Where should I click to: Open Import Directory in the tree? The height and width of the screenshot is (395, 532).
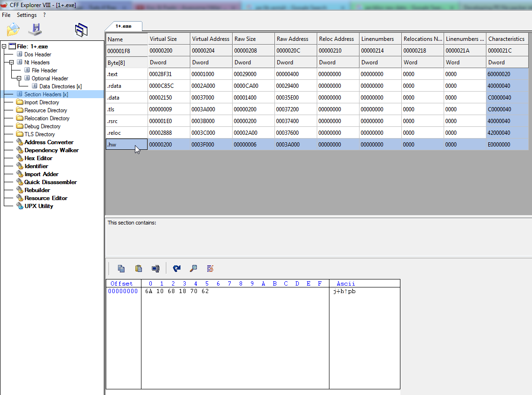(41, 102)
